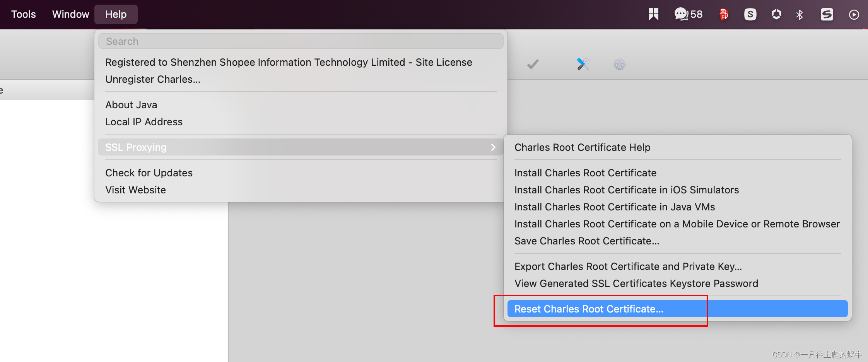Click the red lantern-shaped menu bar icon
868x362 pixels.
coord(723,14)
